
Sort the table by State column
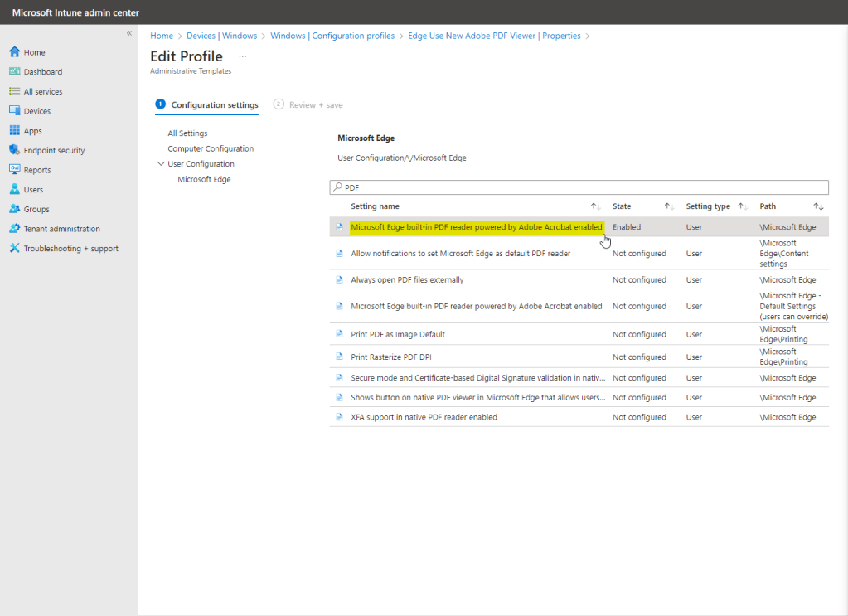(x=669, y=206)
